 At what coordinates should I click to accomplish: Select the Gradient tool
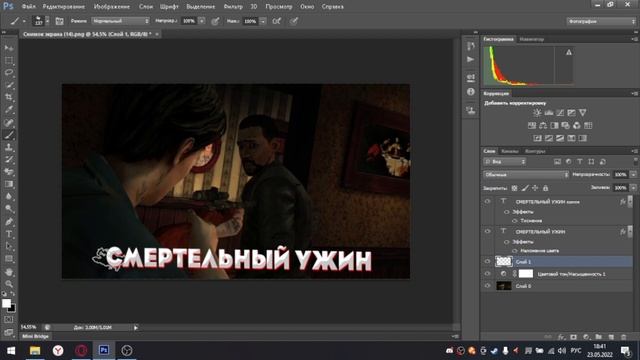coord(9,184)
